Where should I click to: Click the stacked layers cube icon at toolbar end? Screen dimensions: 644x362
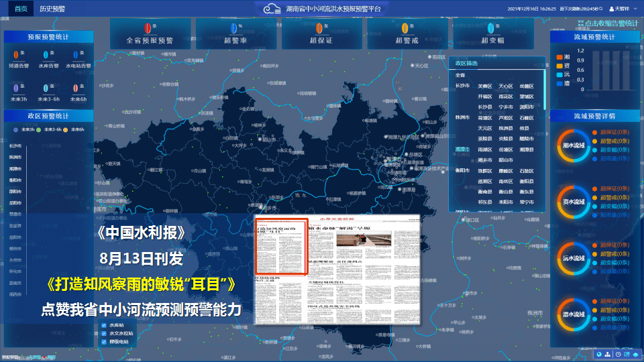click(x=636, y=354)
